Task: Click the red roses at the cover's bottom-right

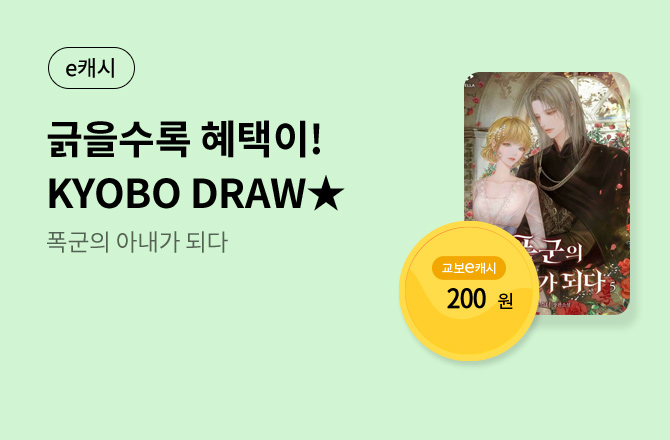Action: pyautogui.click(x=620, y=278)
